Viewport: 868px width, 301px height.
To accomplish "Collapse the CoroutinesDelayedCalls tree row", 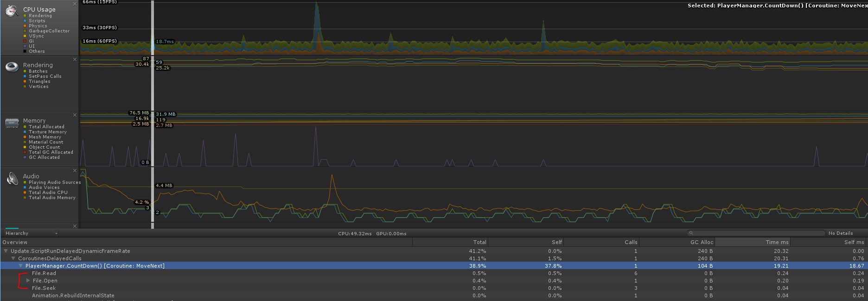I will (13, 258).
